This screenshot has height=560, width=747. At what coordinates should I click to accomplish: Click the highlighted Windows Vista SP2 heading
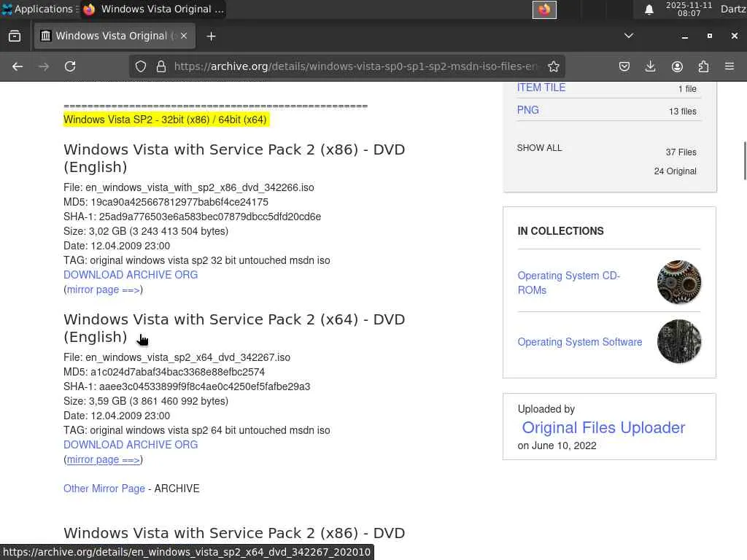[x=166, y=120]
